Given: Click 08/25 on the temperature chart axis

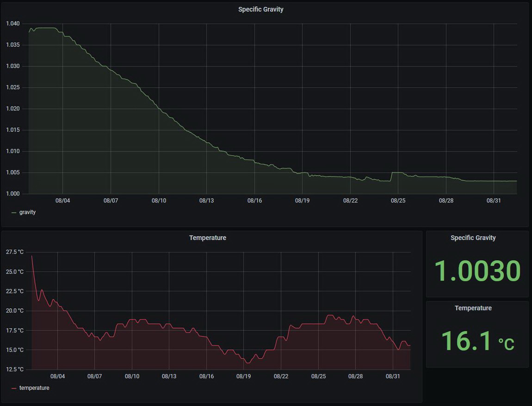Looking at the screenshot, I should [x=319, y=376].
